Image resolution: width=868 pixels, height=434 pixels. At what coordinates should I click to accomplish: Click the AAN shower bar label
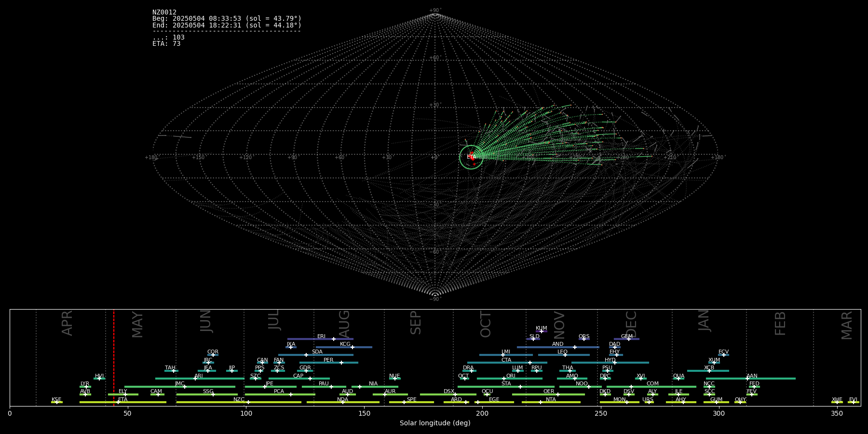pos(752,376)
